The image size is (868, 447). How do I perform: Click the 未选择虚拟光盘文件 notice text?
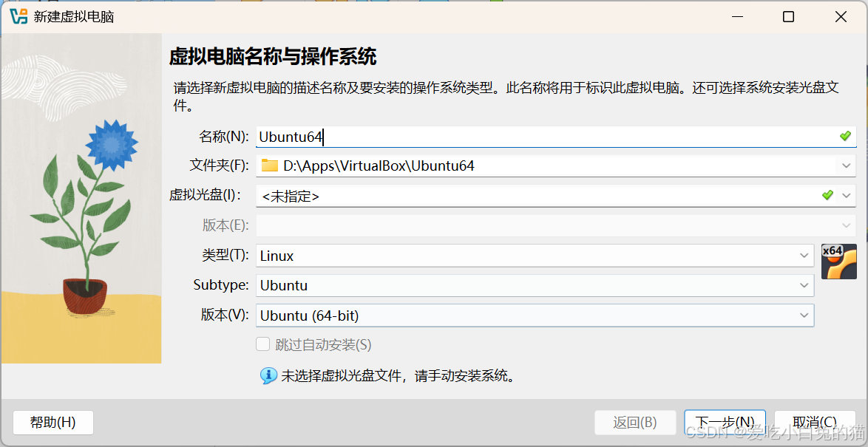coord(399,377)
